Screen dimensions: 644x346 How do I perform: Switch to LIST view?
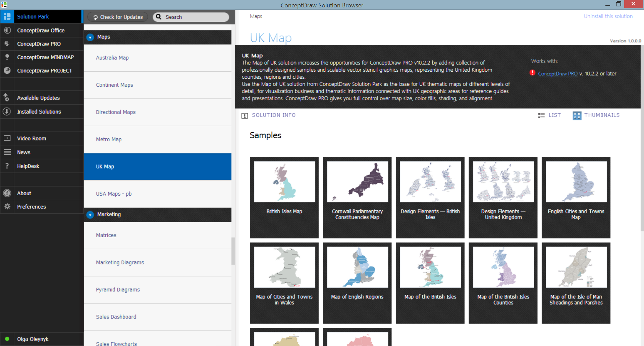coord(549,115)
